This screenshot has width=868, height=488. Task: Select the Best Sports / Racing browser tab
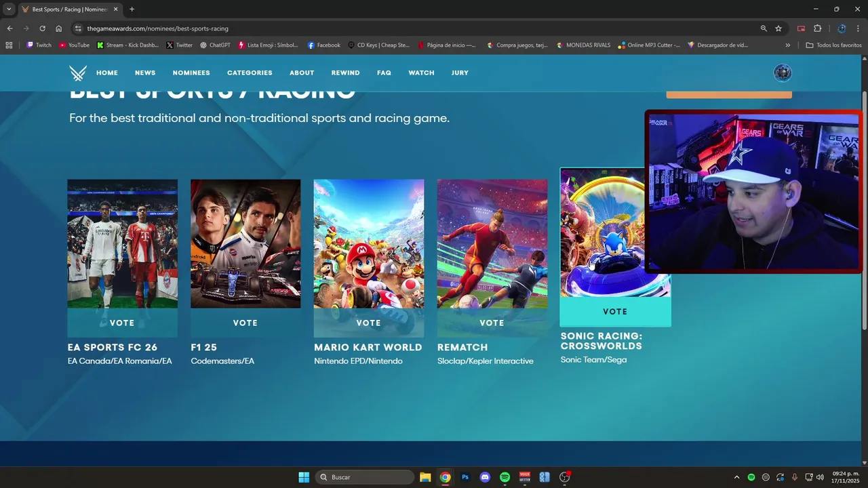[69, 9]
